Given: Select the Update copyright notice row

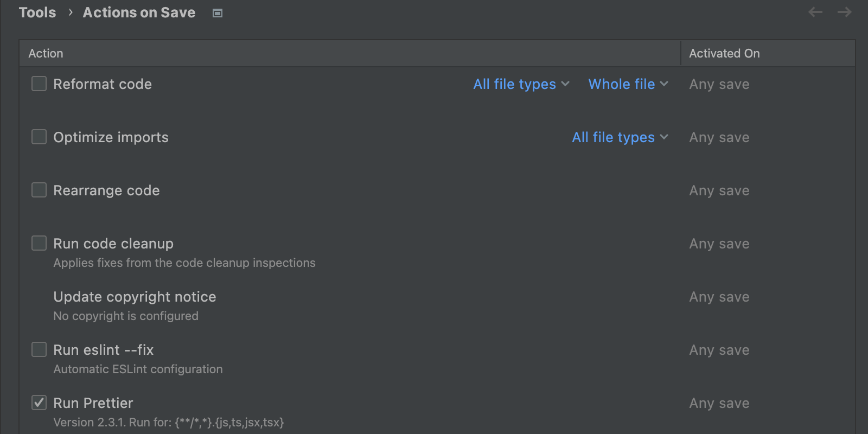Looking at the screenshot, I should click(135, 297).
